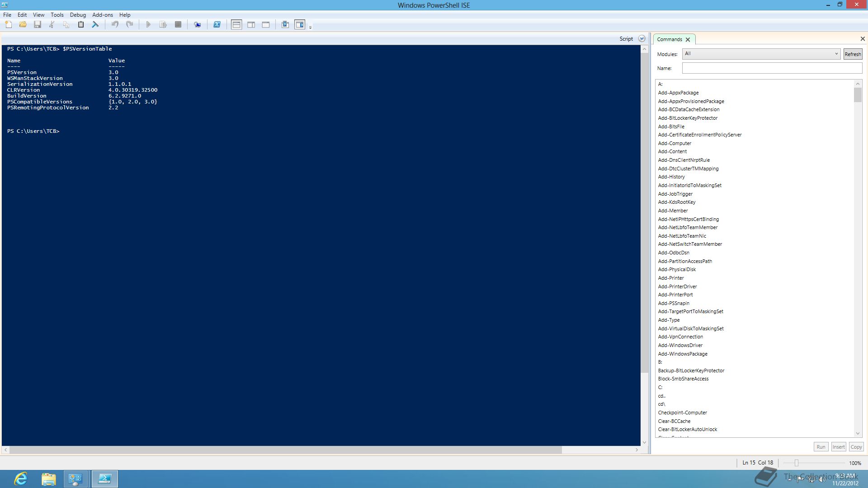Viewport: 868px width, 488px height.
Task: Open the toolbar overflow options arrow
Action: pos(310,28)
